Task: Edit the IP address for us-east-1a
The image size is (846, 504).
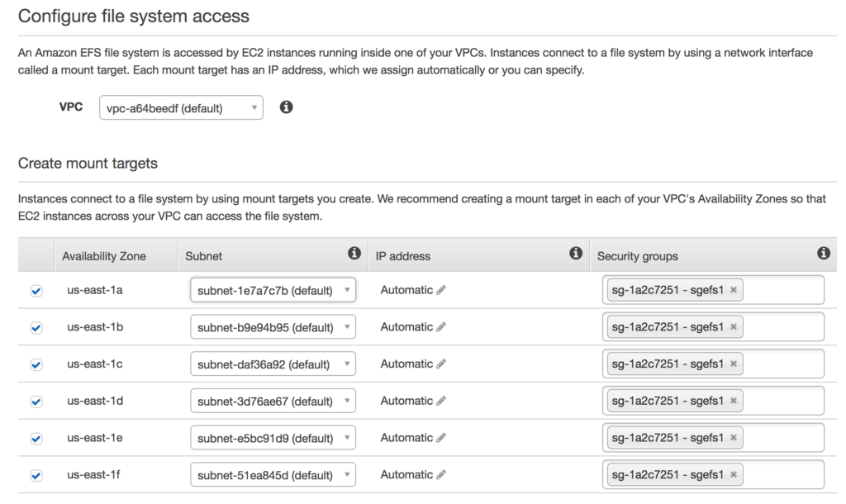Action: coord(441,291)
